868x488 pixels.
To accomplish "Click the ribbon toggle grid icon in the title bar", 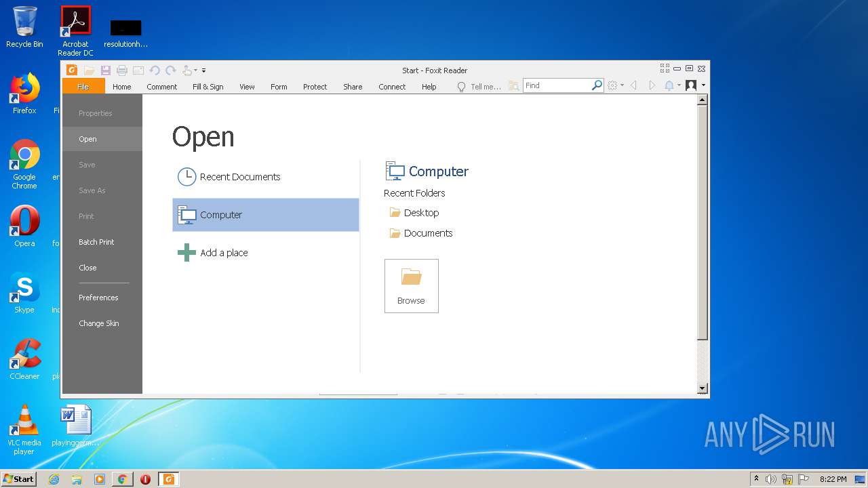I will 665,68.
